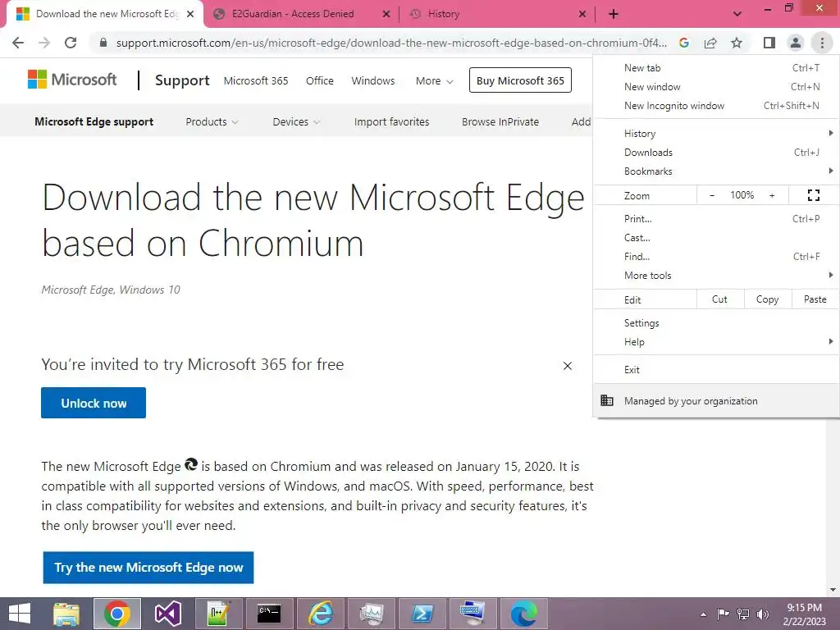Open Browse InPrivate link
Image resolution: width=840 pixels, height=630 pixels.
pos(500,121)
